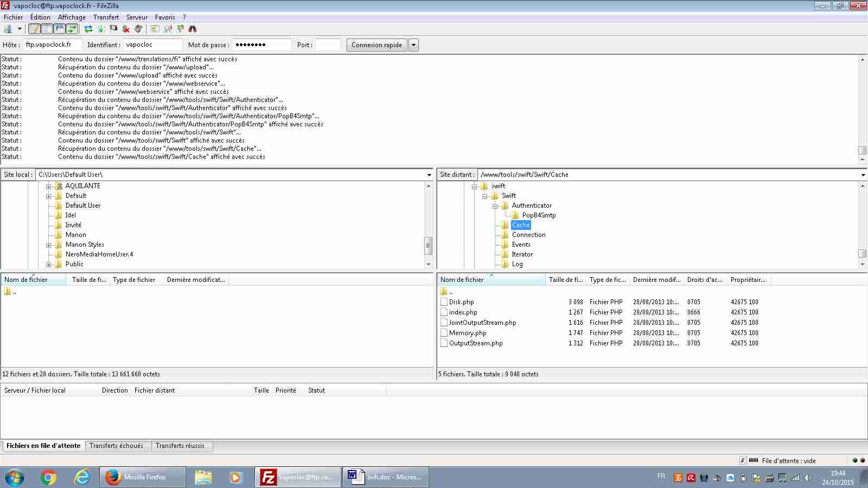Collapse the remote Authenticator folder
This screenshot has height=488, width=868.
(x=495, y=206)
